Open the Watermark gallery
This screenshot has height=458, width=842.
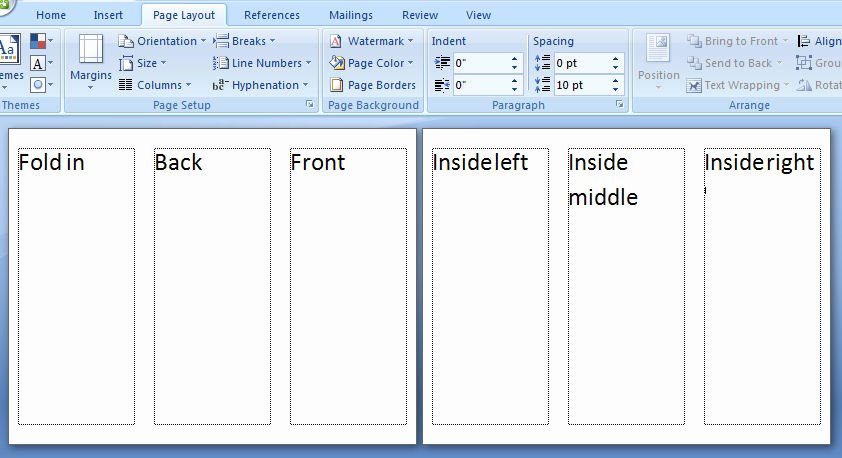tap(371, 41)
